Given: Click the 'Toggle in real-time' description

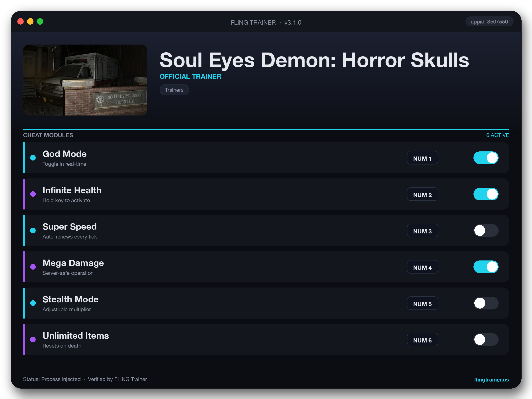Looking at the screenshot, I should [64, 164].
